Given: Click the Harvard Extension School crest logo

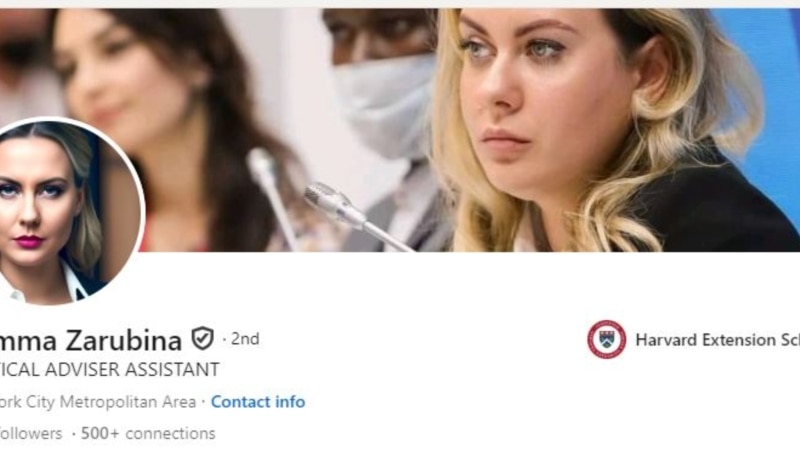Looking at the screenshot, I should pyautogui.click(x=606, y=339).
